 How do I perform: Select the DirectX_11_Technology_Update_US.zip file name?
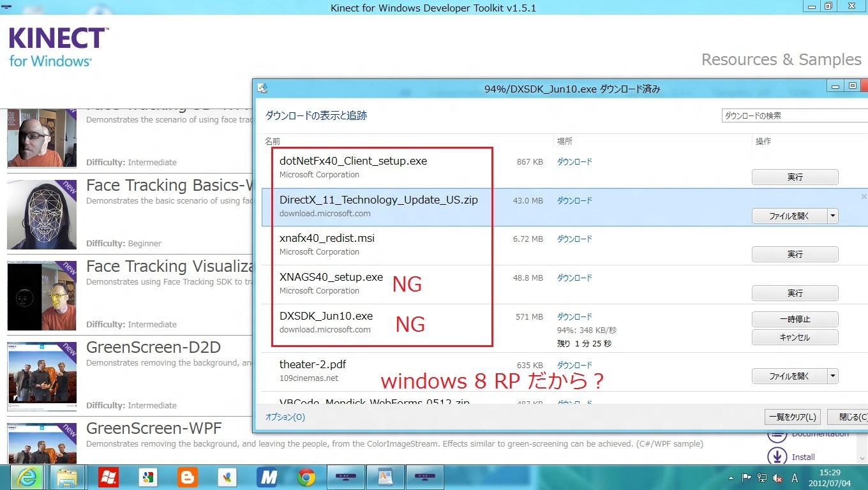tap(378, 200)
